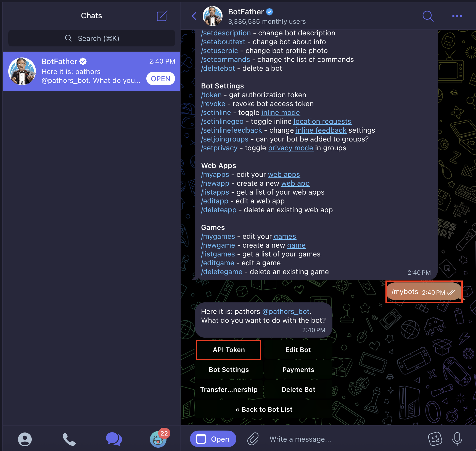
Task: Click « Back to Bot List
Action: point(264,409)
